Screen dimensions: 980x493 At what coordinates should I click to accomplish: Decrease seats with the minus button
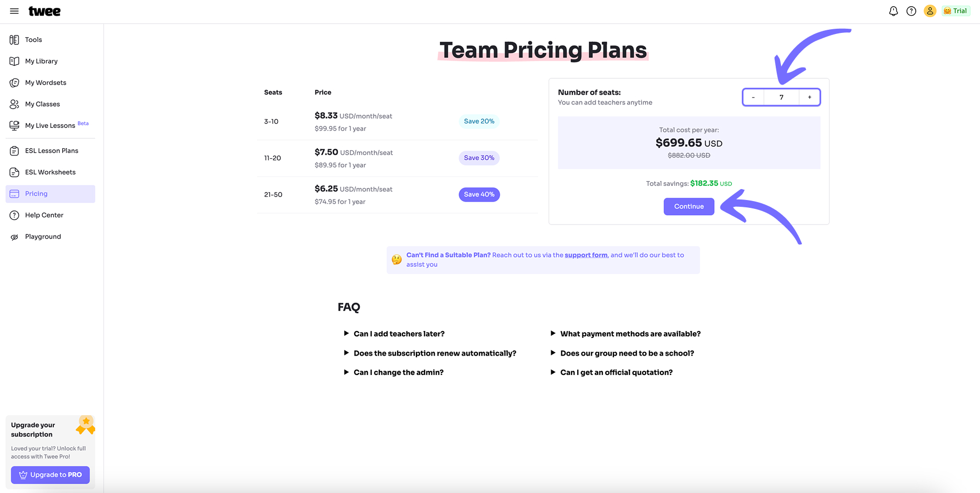pos(753,97)
